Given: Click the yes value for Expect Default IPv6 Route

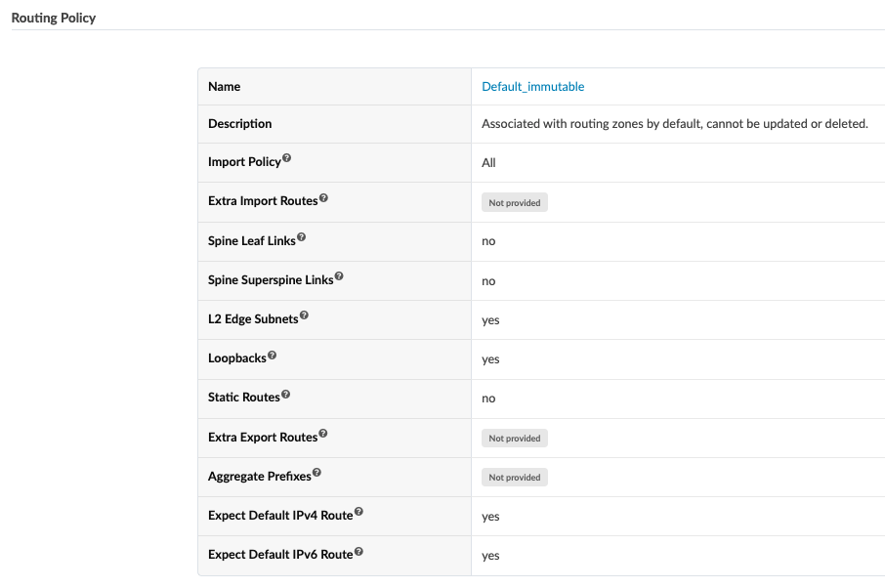Looking at the screenshot, I should (x=490, y=555).
